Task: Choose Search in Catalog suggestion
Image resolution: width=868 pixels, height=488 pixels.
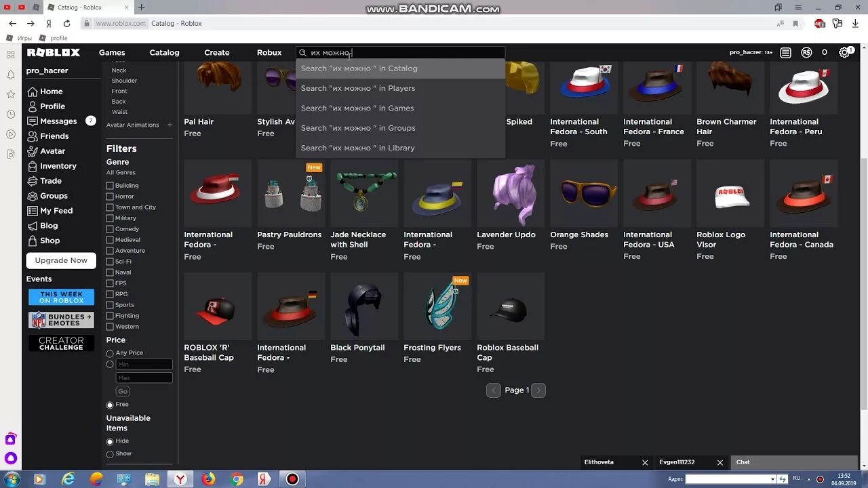Action: point(400,68)
